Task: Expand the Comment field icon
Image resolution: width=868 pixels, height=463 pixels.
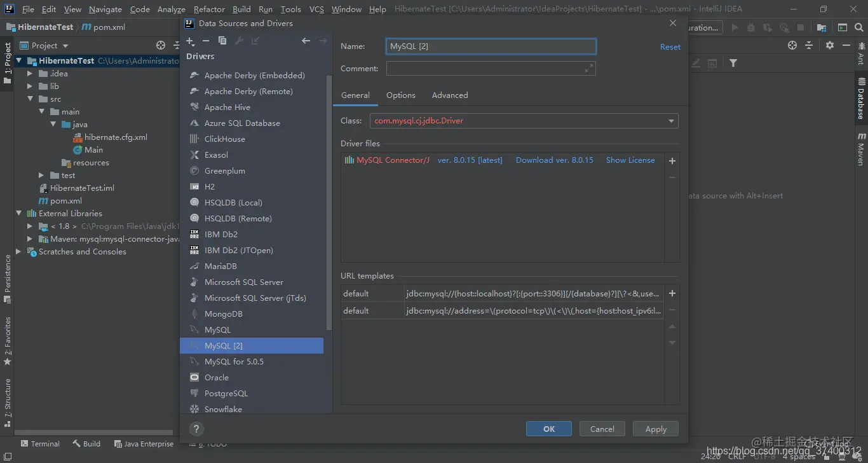Action: click(x=588, y=68)
